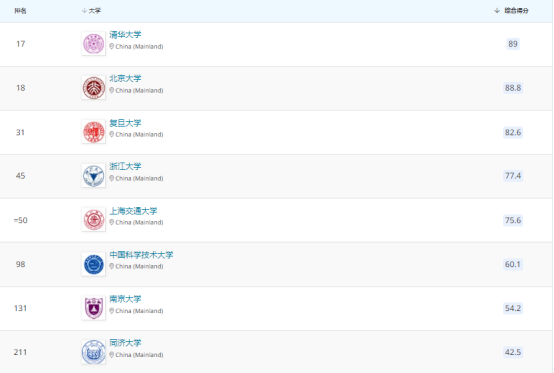Select rank number 131
The width and height of the screenshot is (554, 373).
20,308
